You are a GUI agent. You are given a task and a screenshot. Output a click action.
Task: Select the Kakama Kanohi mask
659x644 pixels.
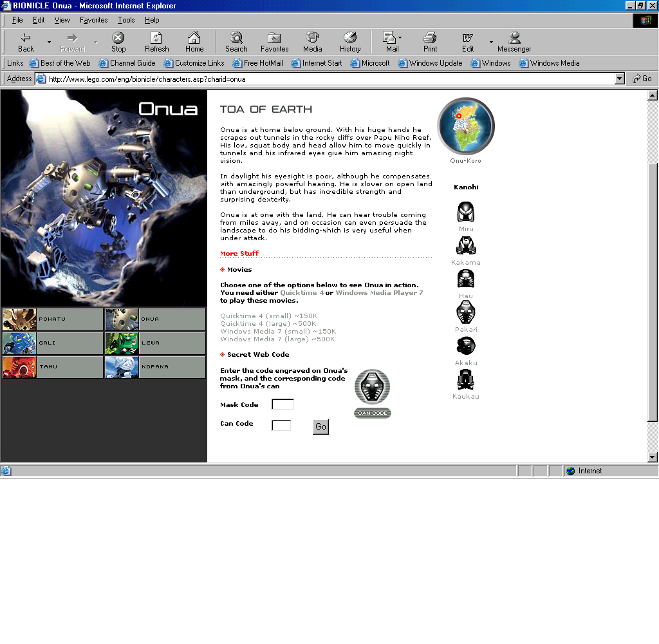pos(466,245)
